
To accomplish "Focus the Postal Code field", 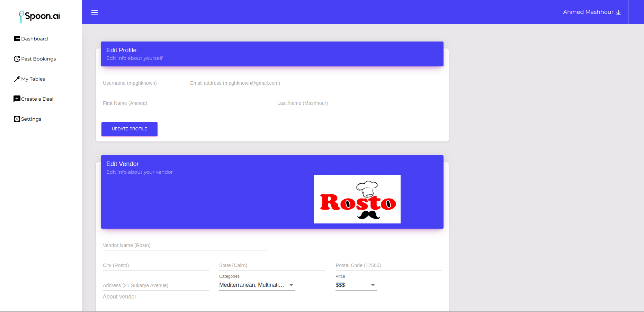I will [x=388, y=265].
